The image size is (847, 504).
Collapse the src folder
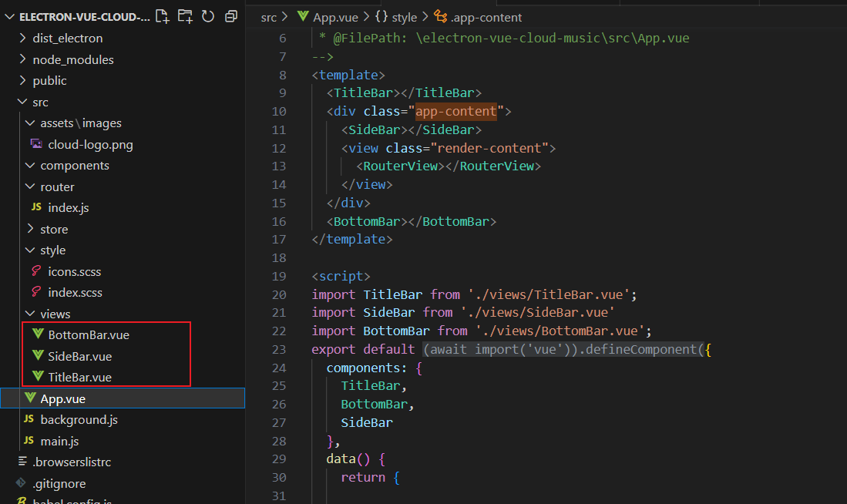point(22,102)
